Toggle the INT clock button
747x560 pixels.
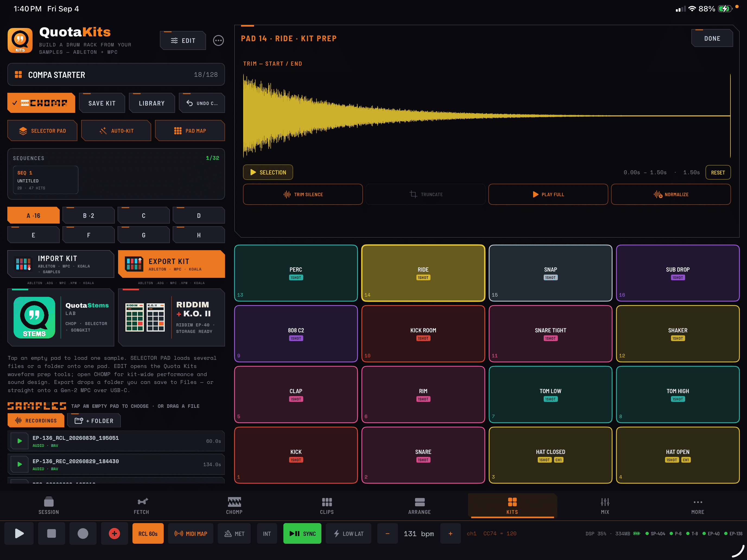267,533
